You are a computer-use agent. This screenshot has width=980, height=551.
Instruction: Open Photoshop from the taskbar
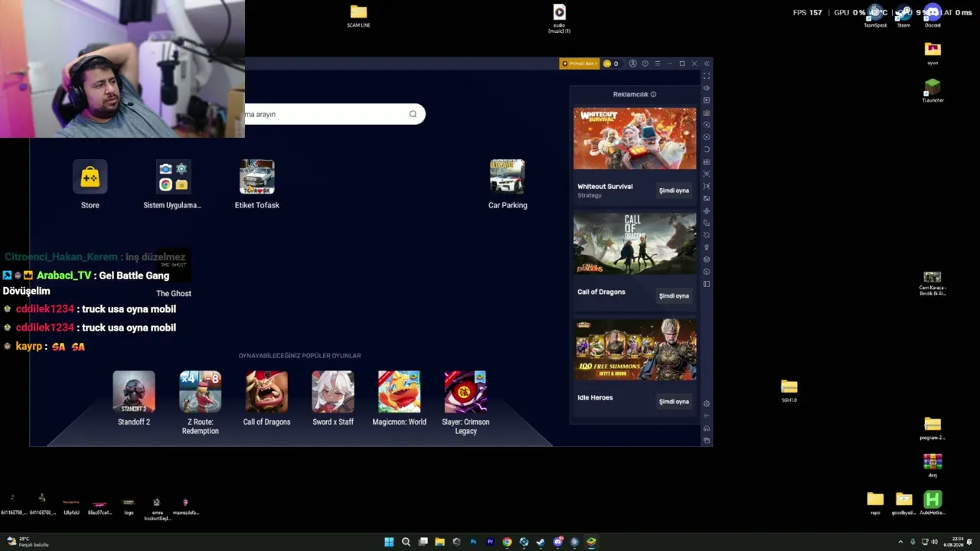pos(473,542)
